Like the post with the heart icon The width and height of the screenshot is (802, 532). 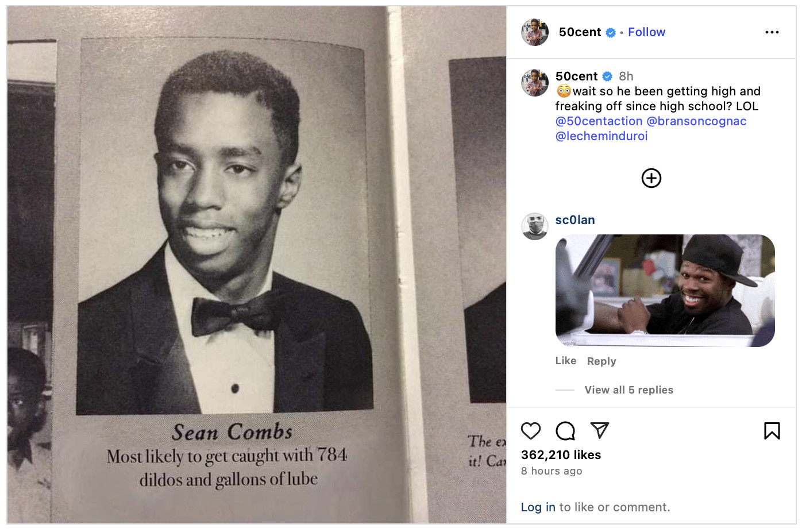[530, 430]
